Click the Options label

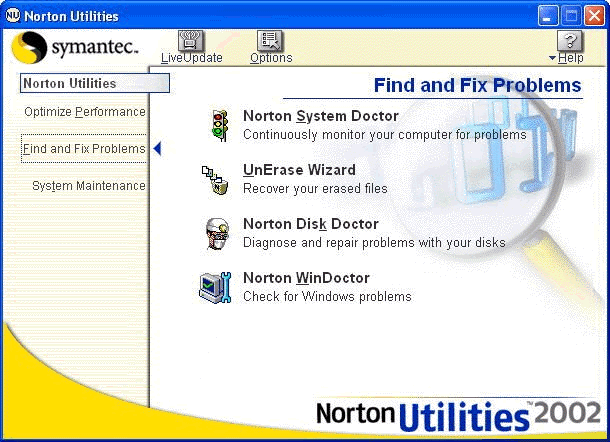(271, 58)
